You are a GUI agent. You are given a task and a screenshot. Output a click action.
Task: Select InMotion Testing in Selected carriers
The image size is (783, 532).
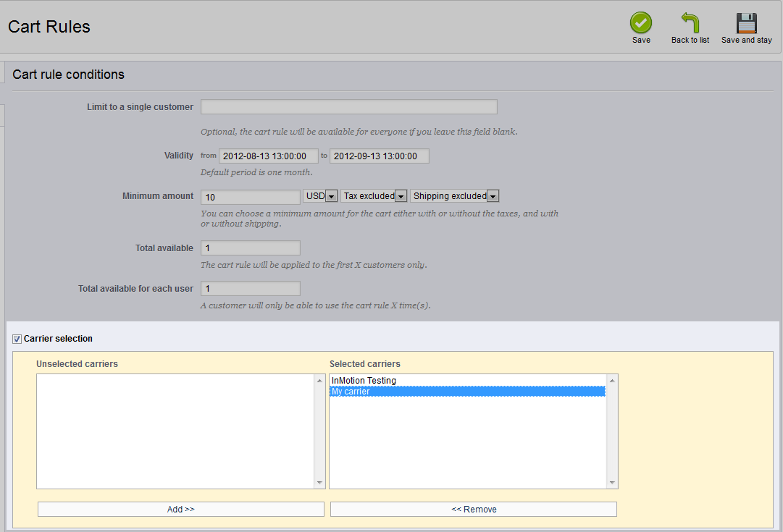467,380
